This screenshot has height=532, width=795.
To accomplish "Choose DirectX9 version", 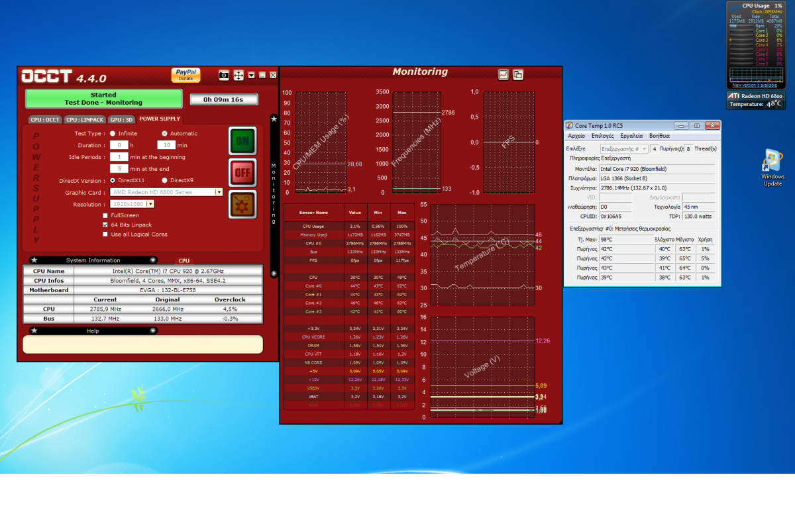I will pos(164,180).
